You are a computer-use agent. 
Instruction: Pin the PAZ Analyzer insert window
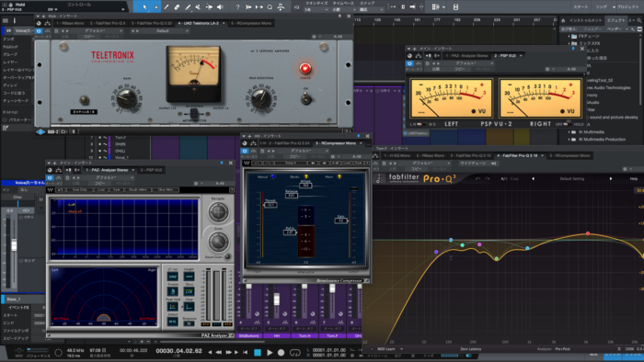coord(222,163)
